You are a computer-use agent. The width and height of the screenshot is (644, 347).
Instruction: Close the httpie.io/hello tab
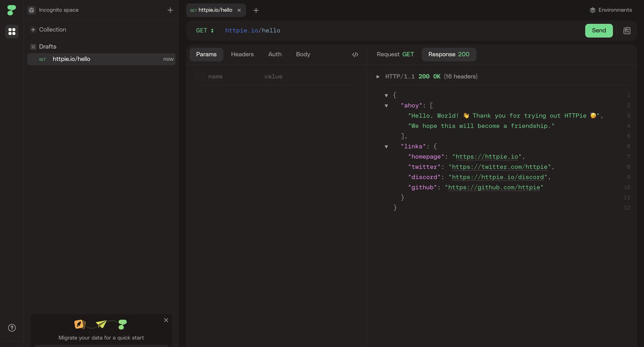(239, 10)
